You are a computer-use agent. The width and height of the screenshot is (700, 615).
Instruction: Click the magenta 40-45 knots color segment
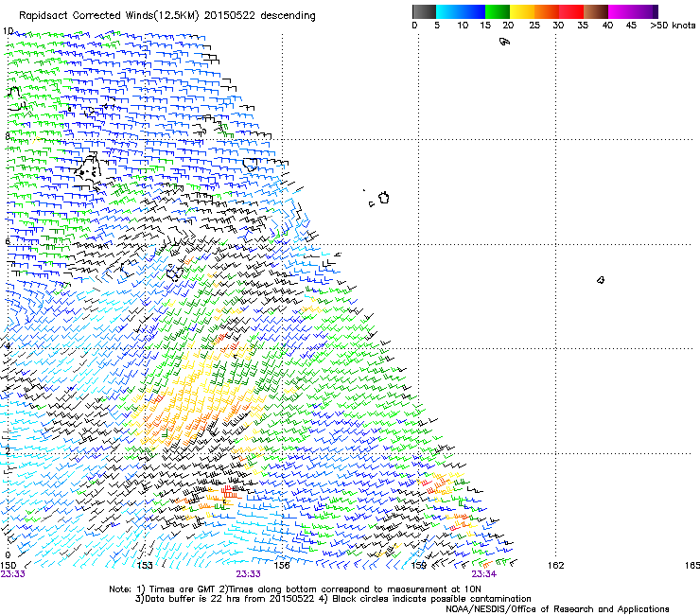click(x=621, y=11)
